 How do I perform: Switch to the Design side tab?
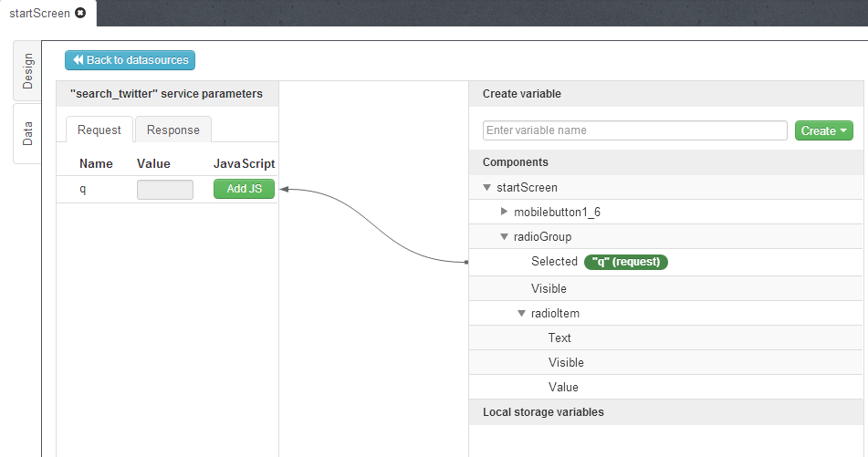(x=27, y=71)
